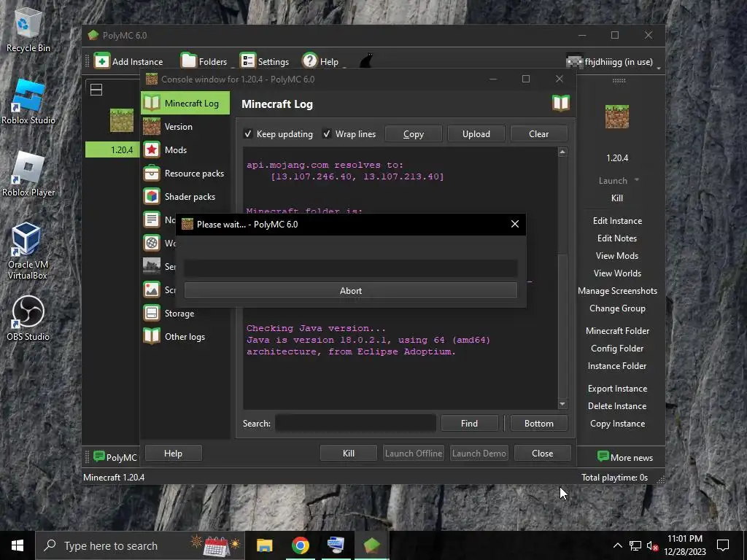Open Folders menu in PolyMC toolbar
Viewport: 747px width, 560px height.
pyautogui.click(x=204, y=61)
